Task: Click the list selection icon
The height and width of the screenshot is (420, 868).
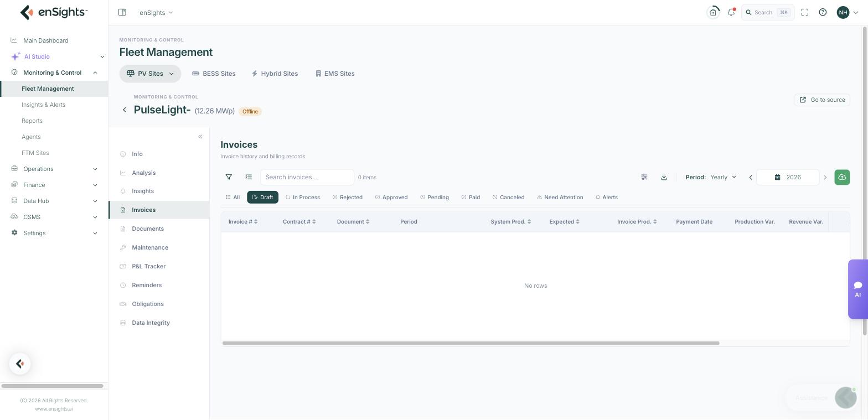Action: point(249,177)
